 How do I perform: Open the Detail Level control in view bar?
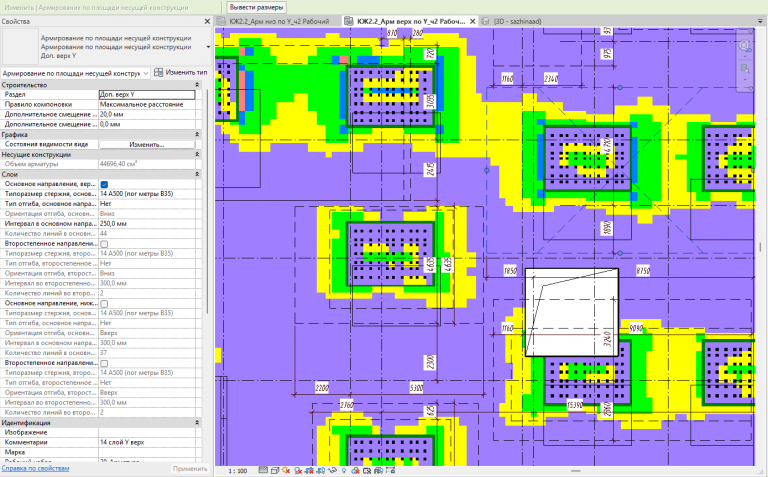[263, 471]
